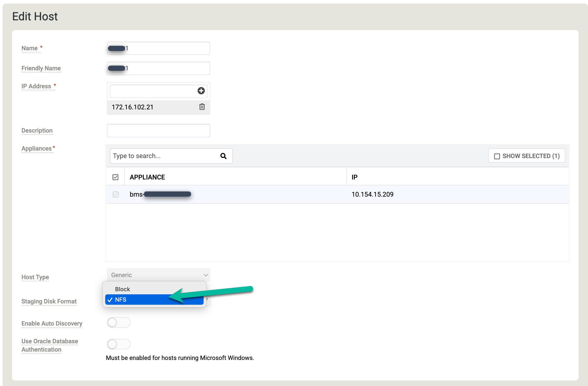
Task: Check the bms appliance row checkbox
Action: pyautogui.click(x=116, y=194)
